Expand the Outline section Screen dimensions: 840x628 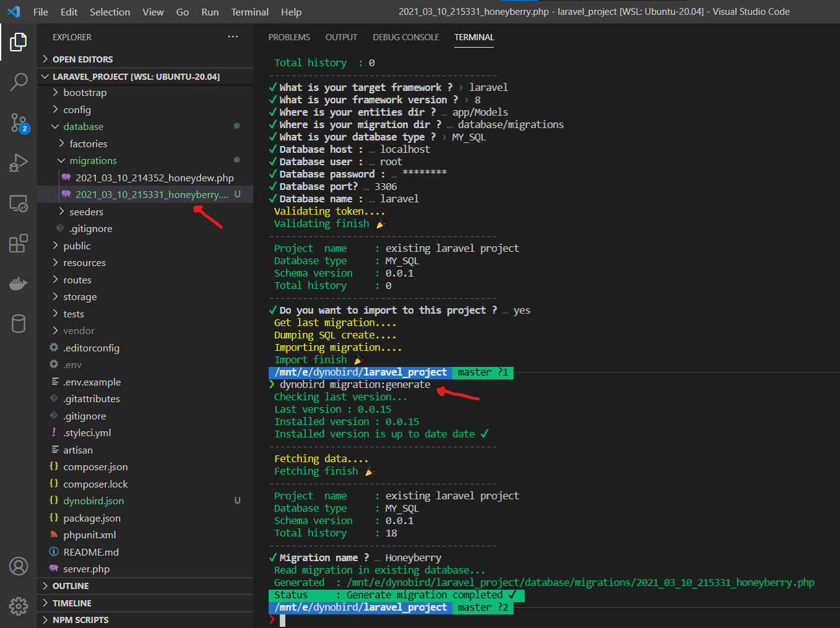coord(145,586)
